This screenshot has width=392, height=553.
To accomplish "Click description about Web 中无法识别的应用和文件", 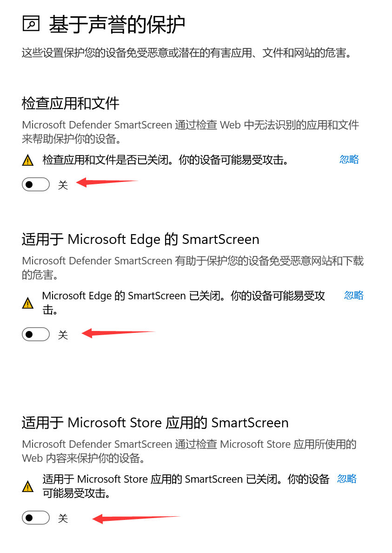I will tap(191, 132).
